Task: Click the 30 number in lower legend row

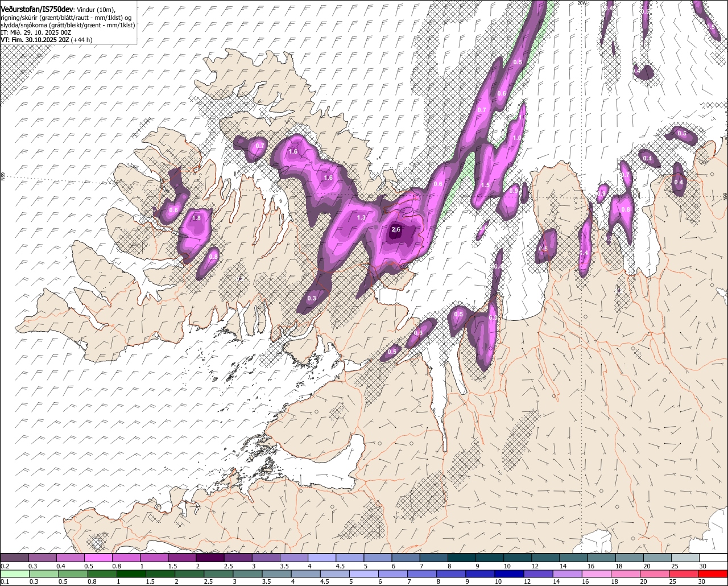Action: tap(701, 581)
